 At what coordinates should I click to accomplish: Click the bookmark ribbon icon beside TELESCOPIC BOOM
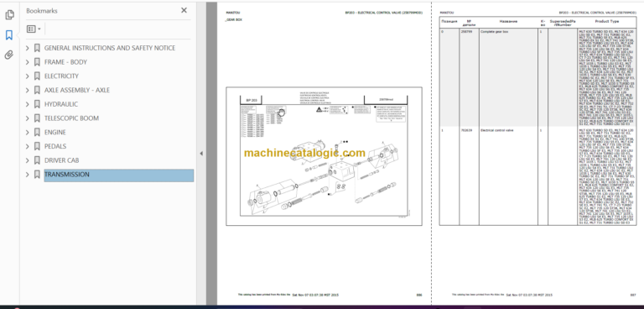pos(37,118)
